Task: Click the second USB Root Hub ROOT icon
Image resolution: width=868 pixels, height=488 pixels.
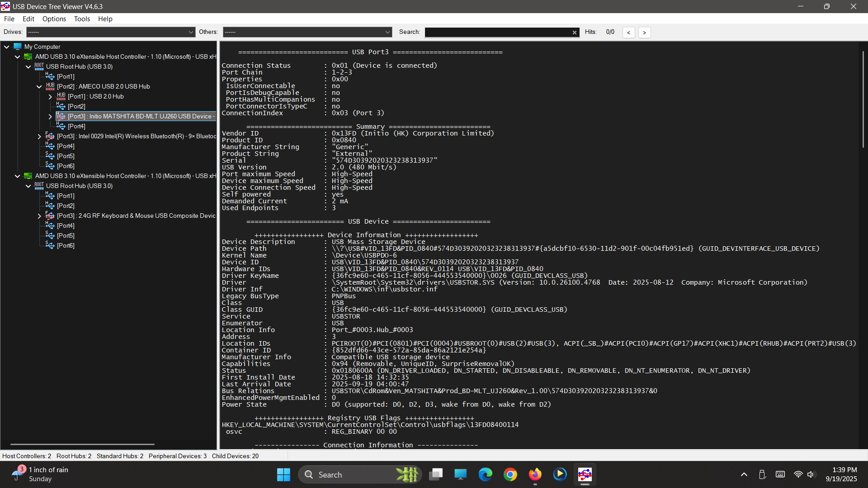Action: pos(39,186)
